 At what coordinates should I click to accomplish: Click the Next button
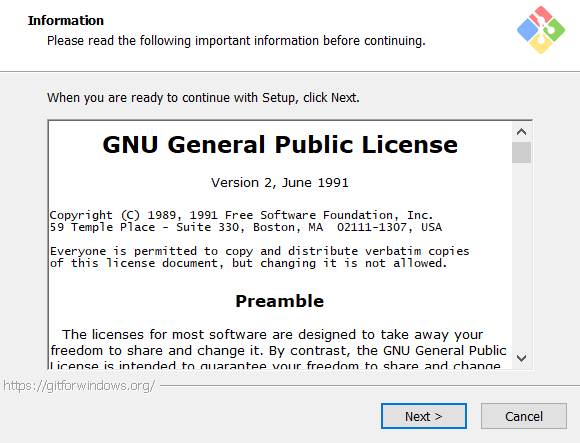(x=424, y=416)
